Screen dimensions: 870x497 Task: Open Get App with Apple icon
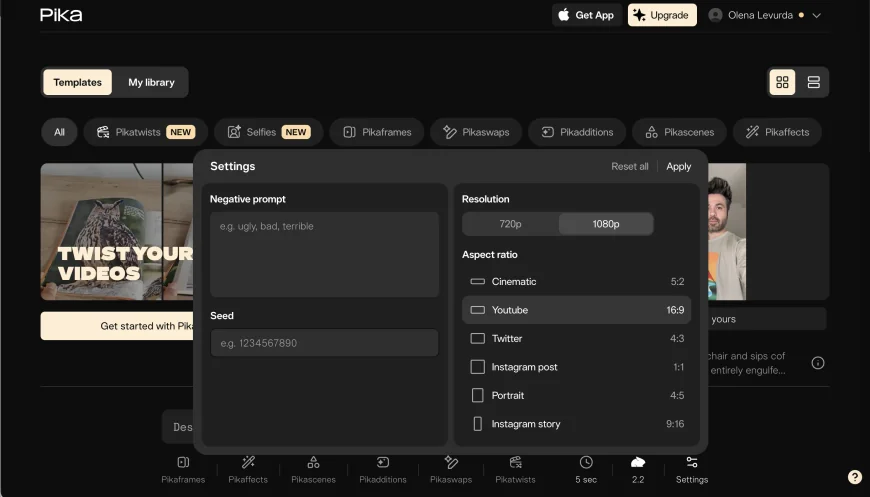coord(587,15)
